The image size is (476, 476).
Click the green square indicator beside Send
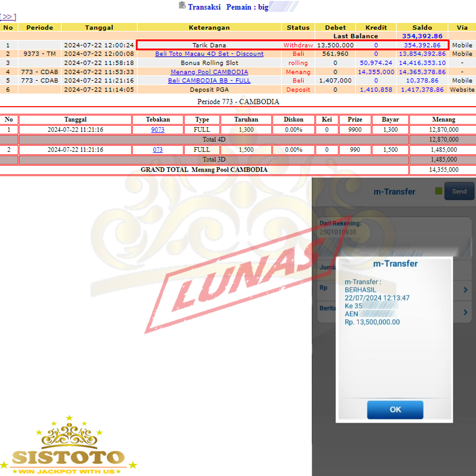click(x=438, y=191)
